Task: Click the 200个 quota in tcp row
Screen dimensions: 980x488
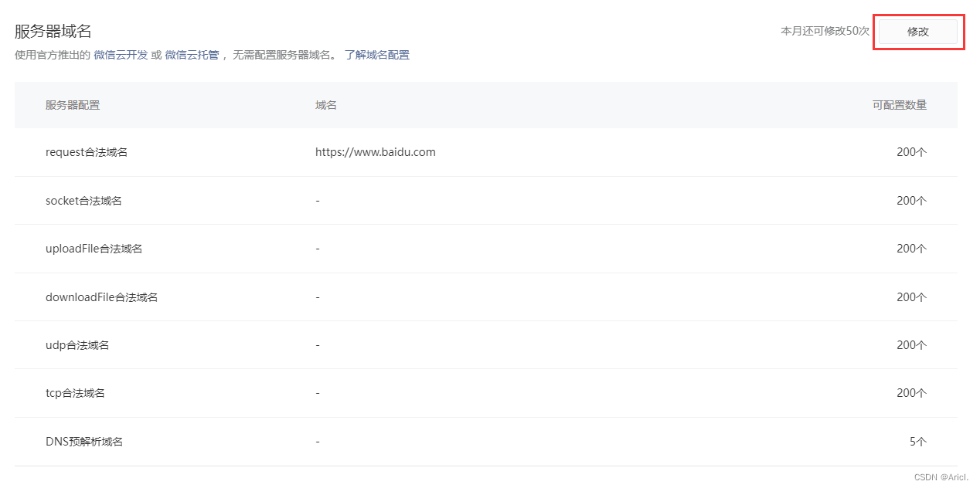Action: click(x=912, y=393)
